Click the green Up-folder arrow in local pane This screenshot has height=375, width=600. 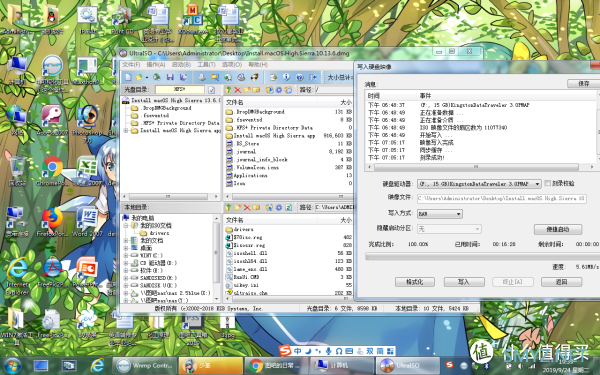pyautogui.click(x=228, y=207)
